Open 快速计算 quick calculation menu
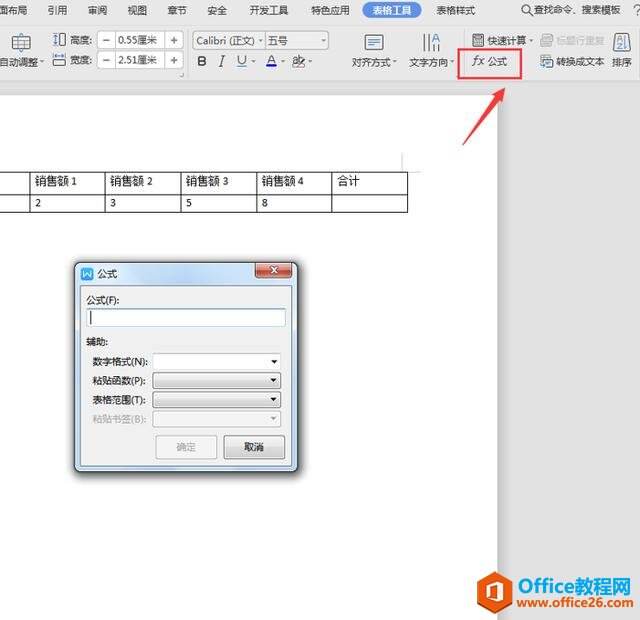Screen dimensions: 640x620 [x=501, y=40]
